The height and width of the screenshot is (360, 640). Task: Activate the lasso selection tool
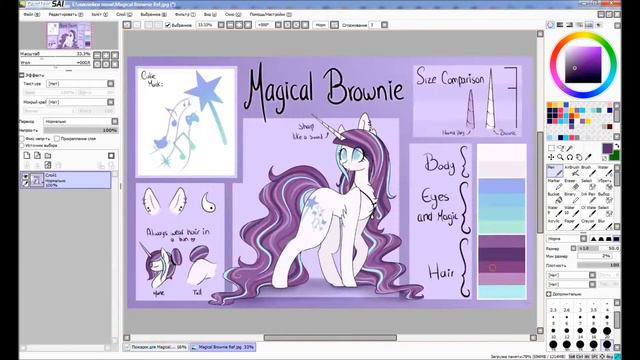[x=560, y=148]
